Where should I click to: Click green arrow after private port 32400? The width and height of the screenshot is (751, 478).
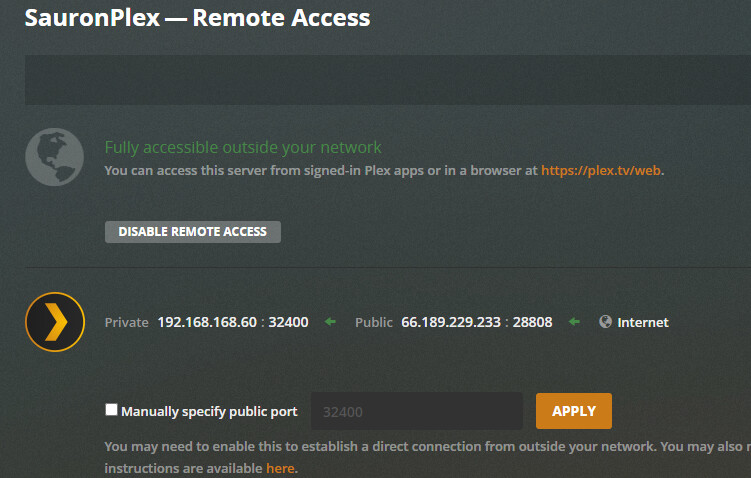point(330,322)
